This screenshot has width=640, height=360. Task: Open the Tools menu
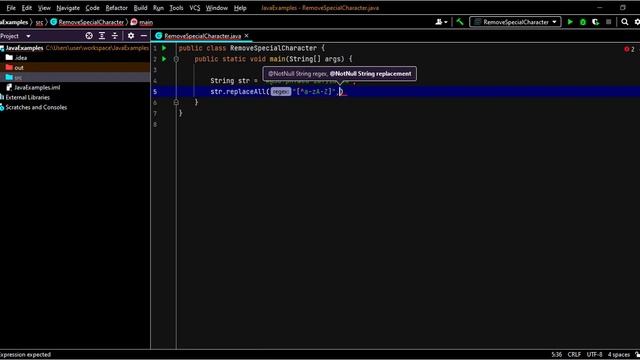point(176,8)
